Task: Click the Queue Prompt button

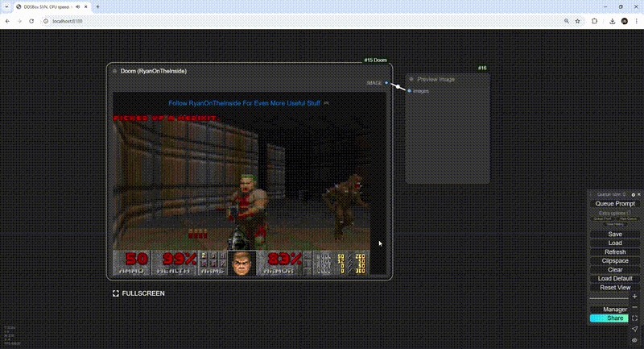Action: click(615, 203)
